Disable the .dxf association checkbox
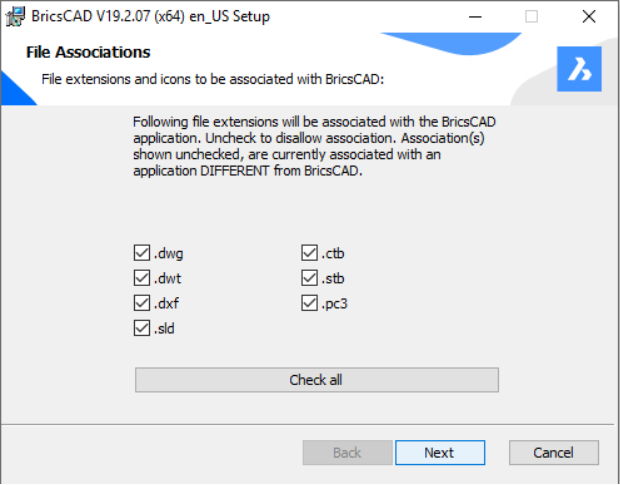Image resolution: width=620 pixels, height=485 pixels. tap(142, 303)
